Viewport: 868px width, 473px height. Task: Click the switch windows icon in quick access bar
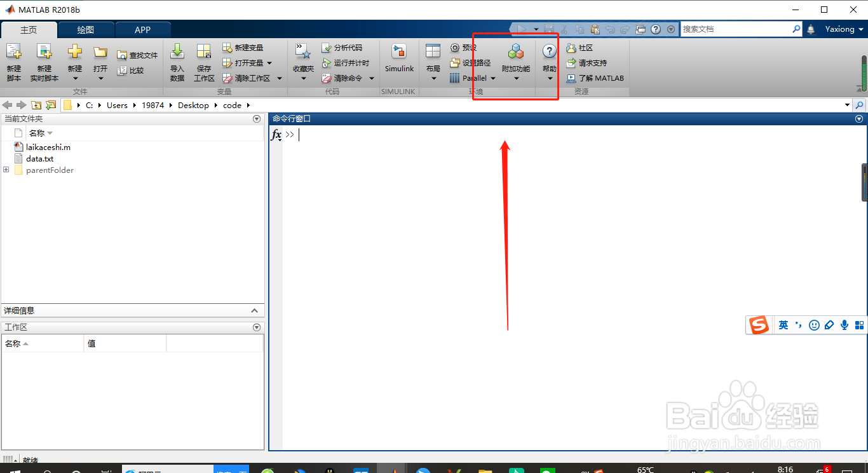click(641, 29)
